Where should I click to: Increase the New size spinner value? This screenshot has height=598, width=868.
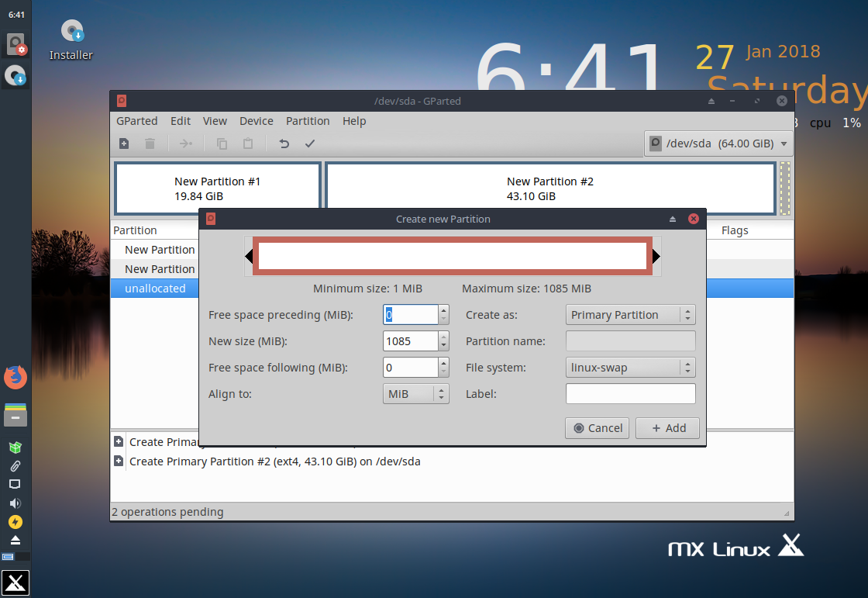[x=443, y=337]
